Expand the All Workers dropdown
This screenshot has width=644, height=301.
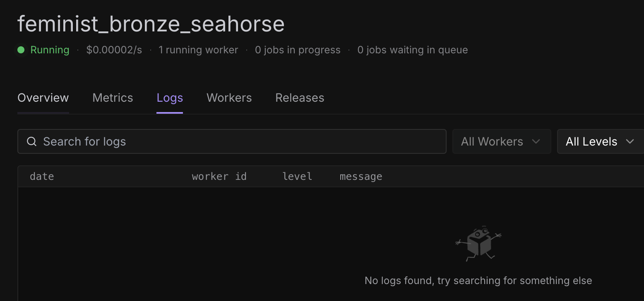pos(501,141)
